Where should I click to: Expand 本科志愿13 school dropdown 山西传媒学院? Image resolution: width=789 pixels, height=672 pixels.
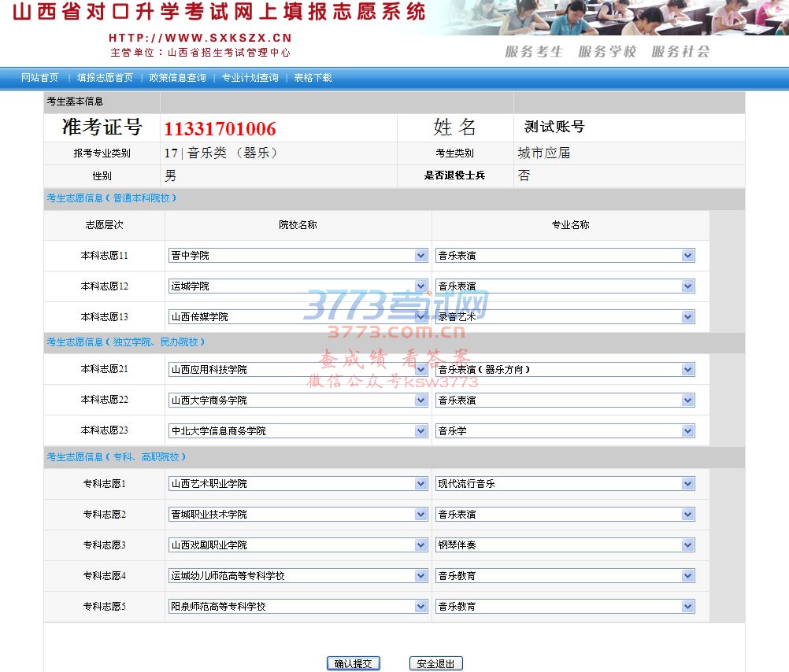(x=298, y=317)
